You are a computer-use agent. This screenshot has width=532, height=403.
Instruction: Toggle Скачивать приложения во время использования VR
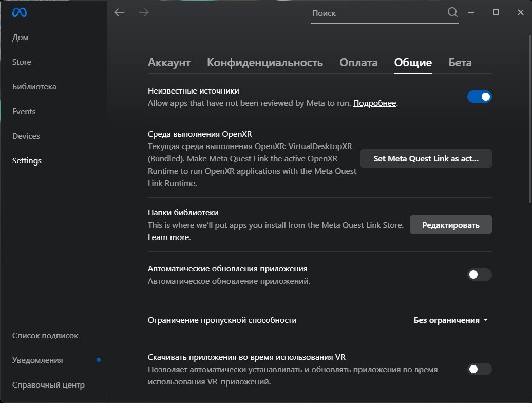pyautogui.click(x=480, y=369)
